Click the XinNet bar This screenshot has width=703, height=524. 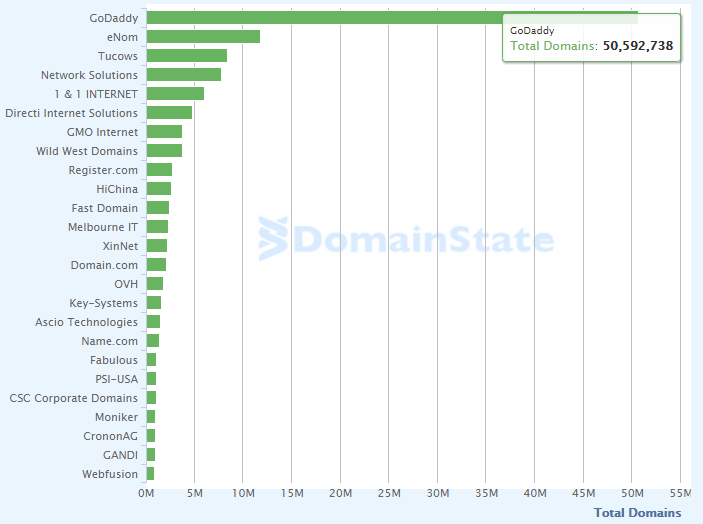click(x=157, y=246)
